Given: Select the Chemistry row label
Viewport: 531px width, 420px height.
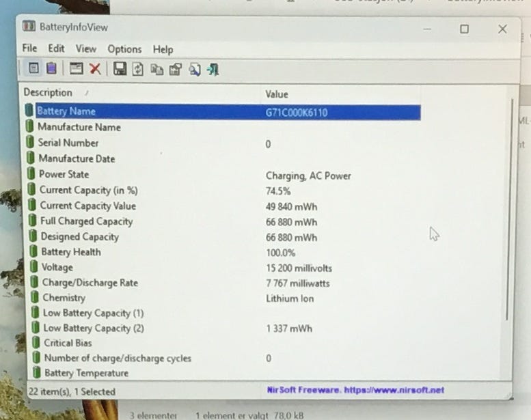Looking at the screenshot, I should [x=64, y=298].
